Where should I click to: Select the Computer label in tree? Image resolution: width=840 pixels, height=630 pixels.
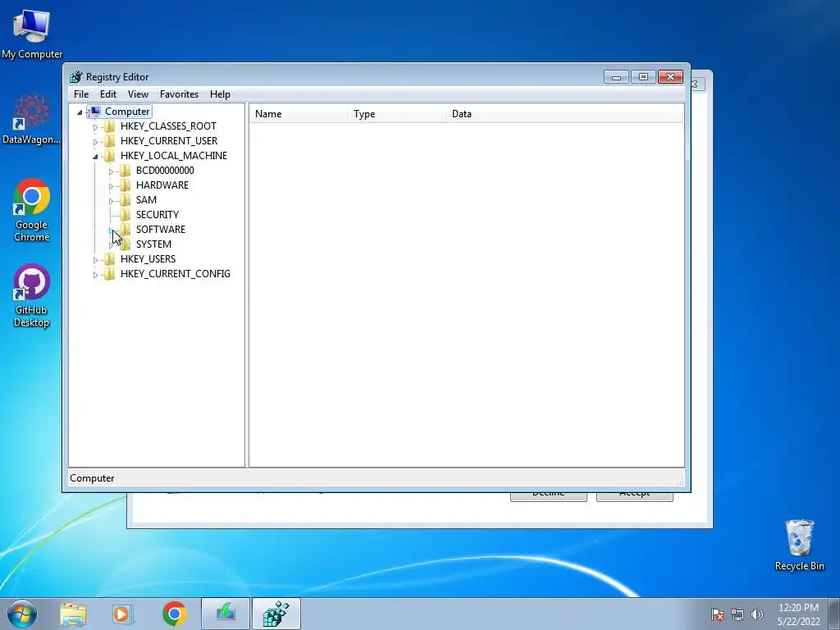point(127,112)
